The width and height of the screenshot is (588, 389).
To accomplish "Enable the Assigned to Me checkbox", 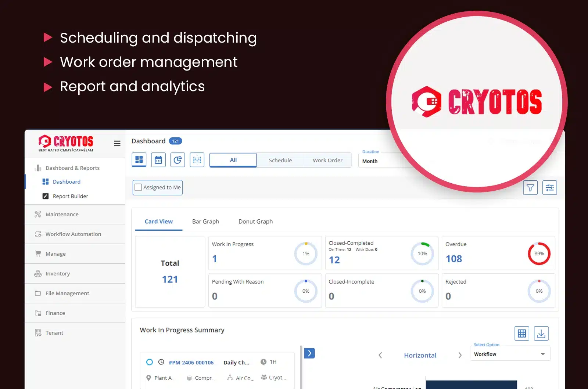I will pos(138,187).
